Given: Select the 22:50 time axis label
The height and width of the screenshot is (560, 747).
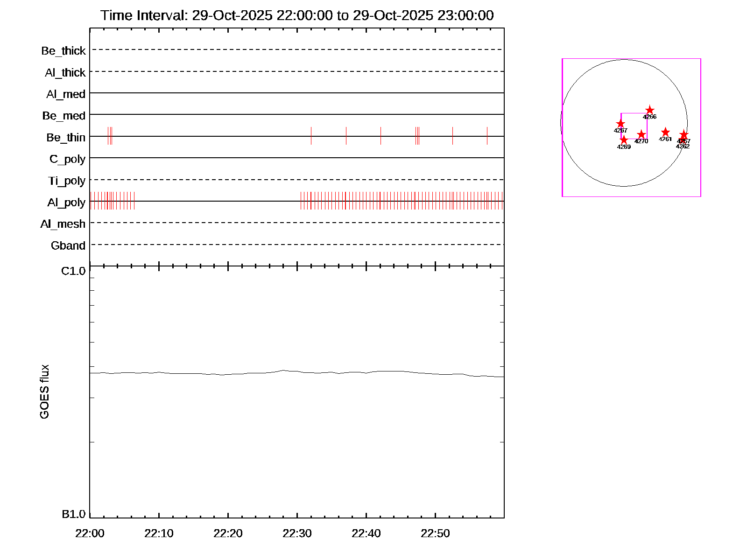Looking at the screenshot, I should [x=435, y=533].
